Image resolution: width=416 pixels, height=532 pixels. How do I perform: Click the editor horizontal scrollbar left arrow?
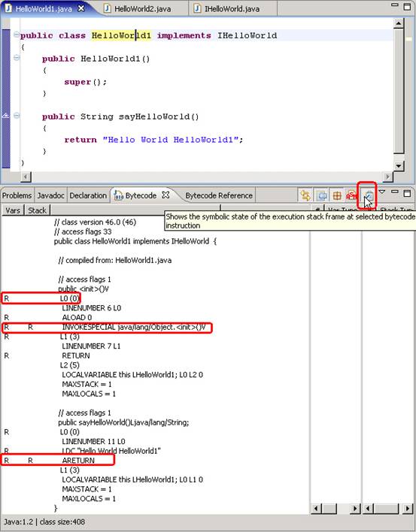(26, 177)
